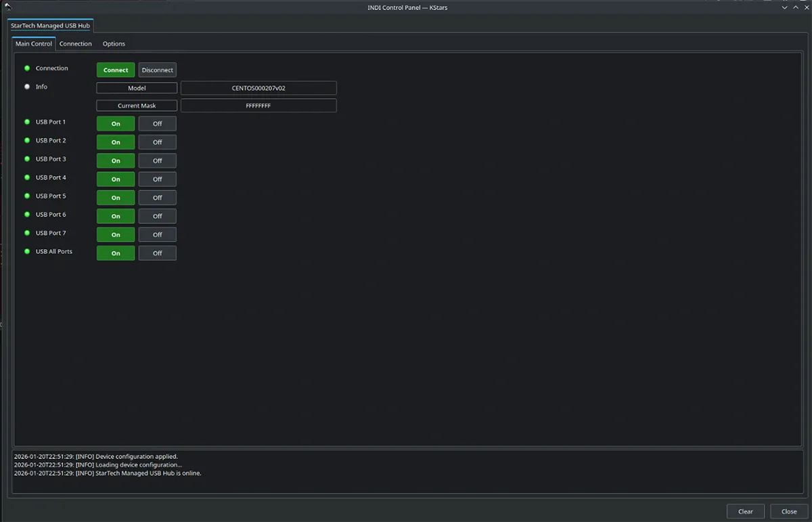Click the 'Device configuration applied.' log line
This screenshot has width=812, height=522.
[95, 456]
